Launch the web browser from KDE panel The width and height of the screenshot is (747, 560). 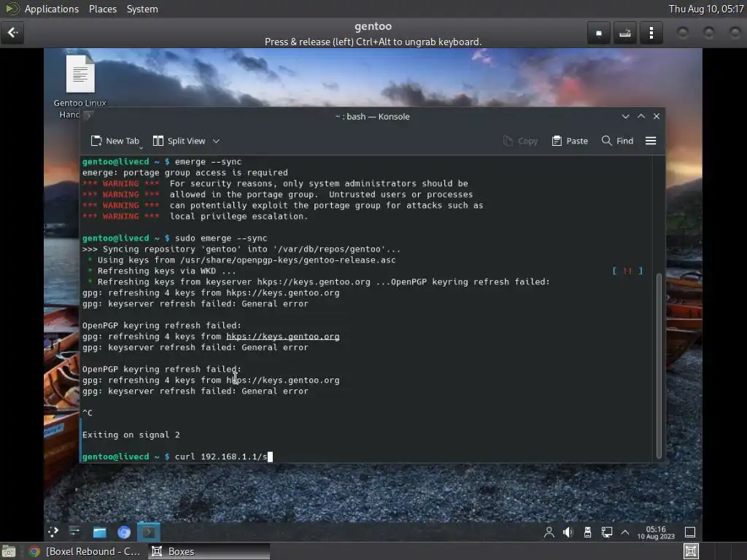pyautogui.click(x=124, y=532)
